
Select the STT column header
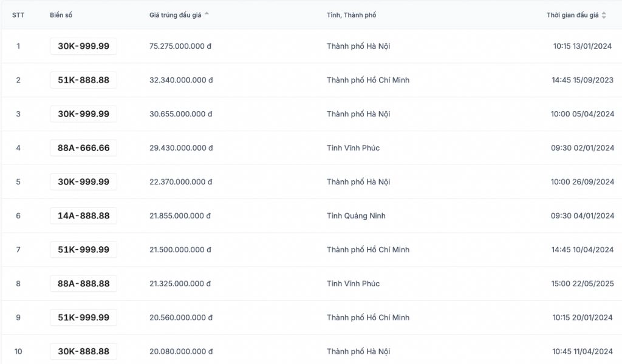18,15
